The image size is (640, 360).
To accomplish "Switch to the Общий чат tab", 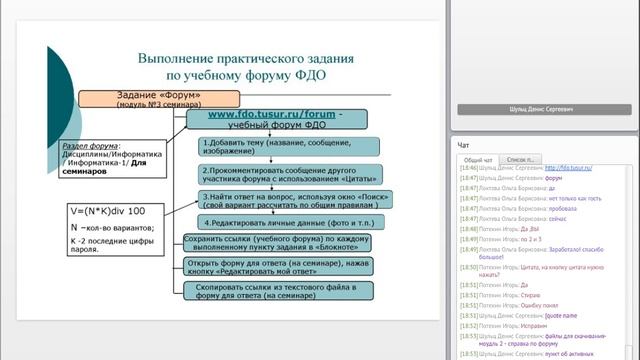I will point(478,160).
